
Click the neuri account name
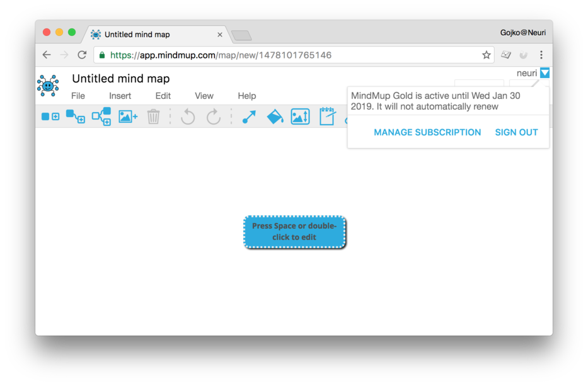[x=526, y=73]
